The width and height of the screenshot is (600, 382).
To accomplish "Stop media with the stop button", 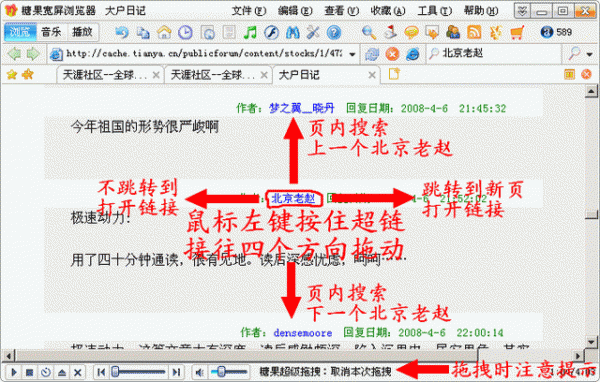I will point(30,372).
